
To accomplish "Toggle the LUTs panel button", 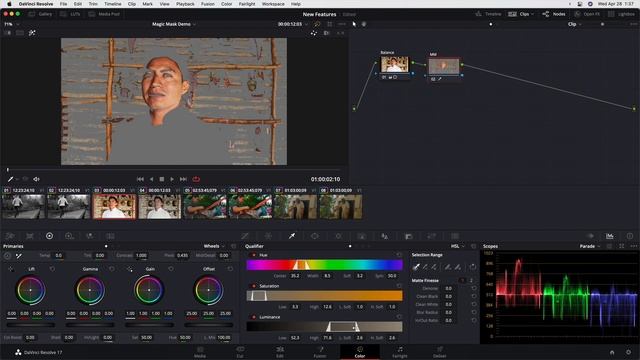I will pyautogui.click(x=70, y=14).
